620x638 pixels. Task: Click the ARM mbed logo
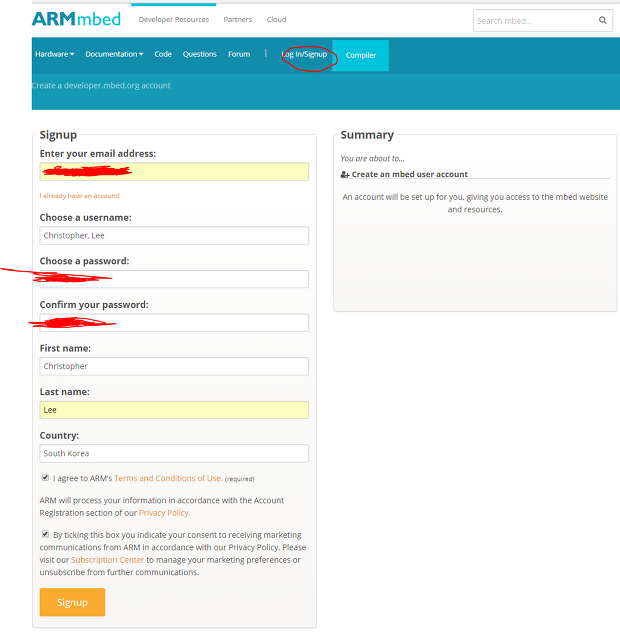[76, 19]
